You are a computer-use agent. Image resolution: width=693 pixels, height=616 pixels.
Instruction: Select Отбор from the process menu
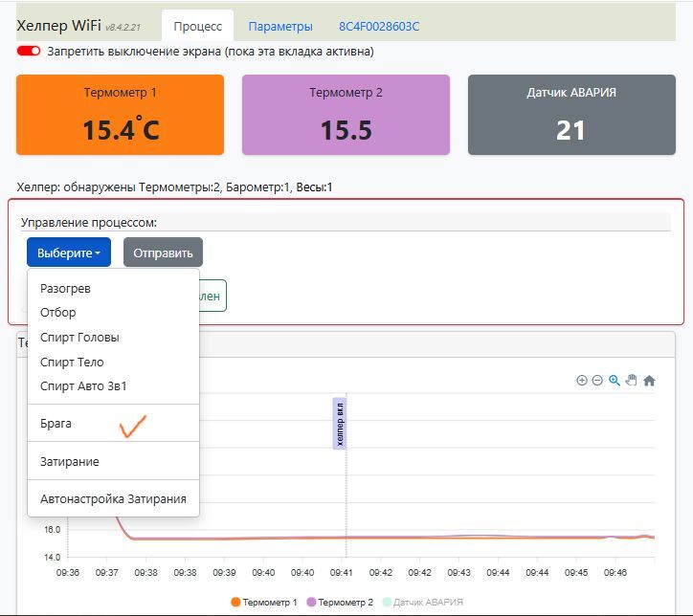point(113,312)
